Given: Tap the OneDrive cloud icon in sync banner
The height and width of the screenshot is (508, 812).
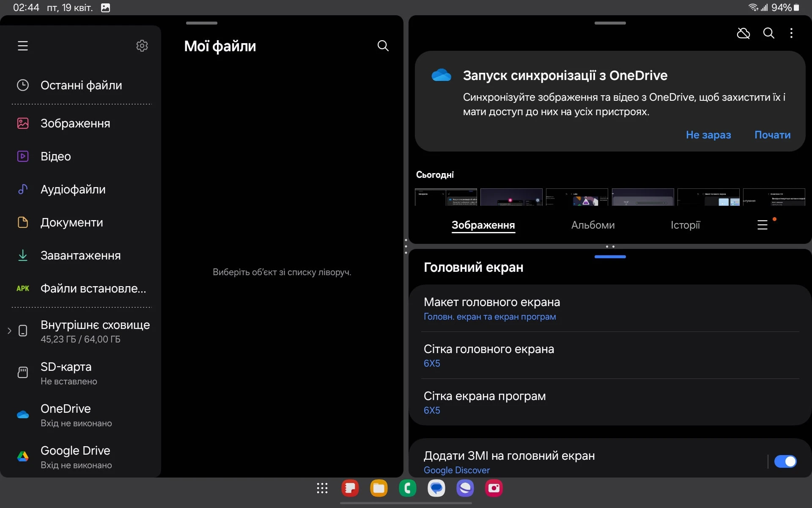Looking at the screenshot, I should pos(441,75).
